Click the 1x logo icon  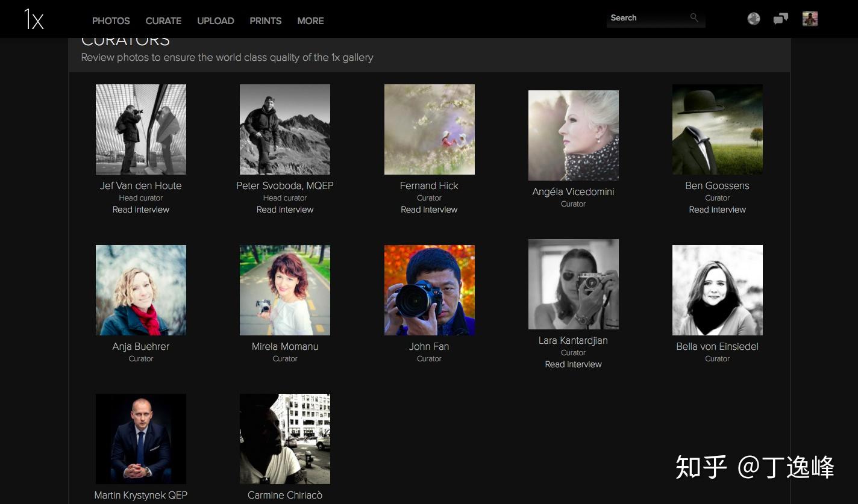click(x=34, y=19)
